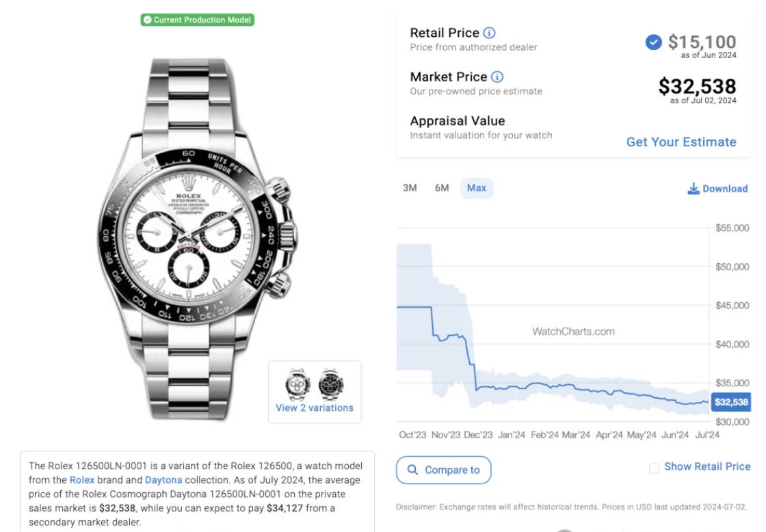The image size is (766, 532).
Task: Click the blue verified checkmark badge
Action: point(653,42)
